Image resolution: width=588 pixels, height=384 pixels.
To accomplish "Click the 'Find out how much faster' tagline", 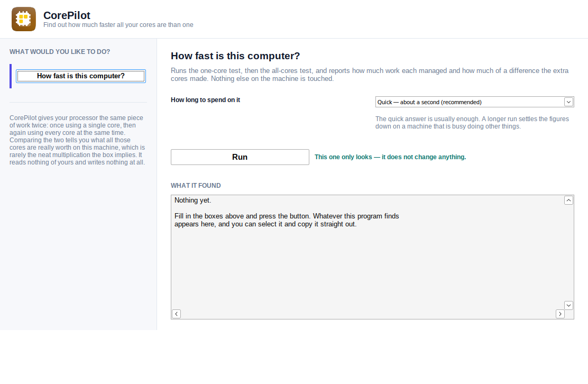I will coord(118,25).
